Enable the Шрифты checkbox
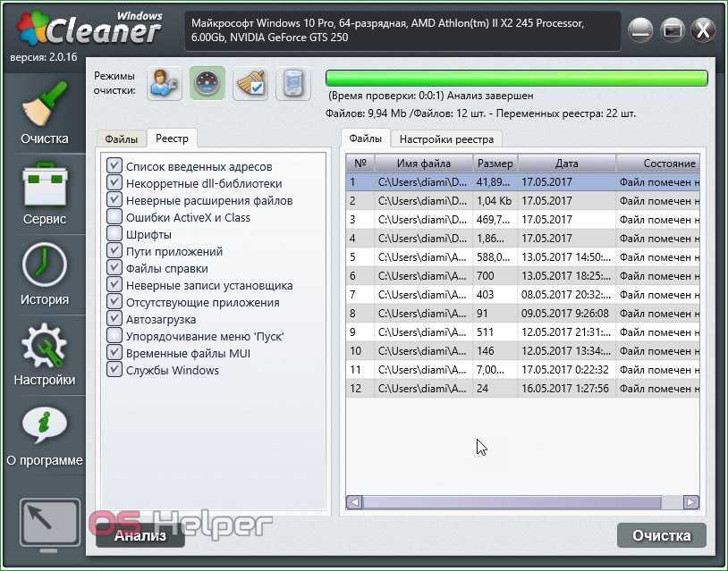 [x=114, y=233]
